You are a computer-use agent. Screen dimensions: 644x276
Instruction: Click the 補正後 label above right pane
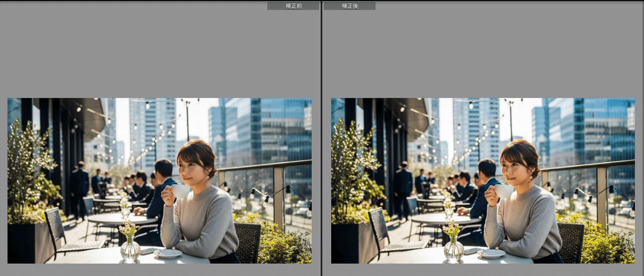tap(349, 6)
